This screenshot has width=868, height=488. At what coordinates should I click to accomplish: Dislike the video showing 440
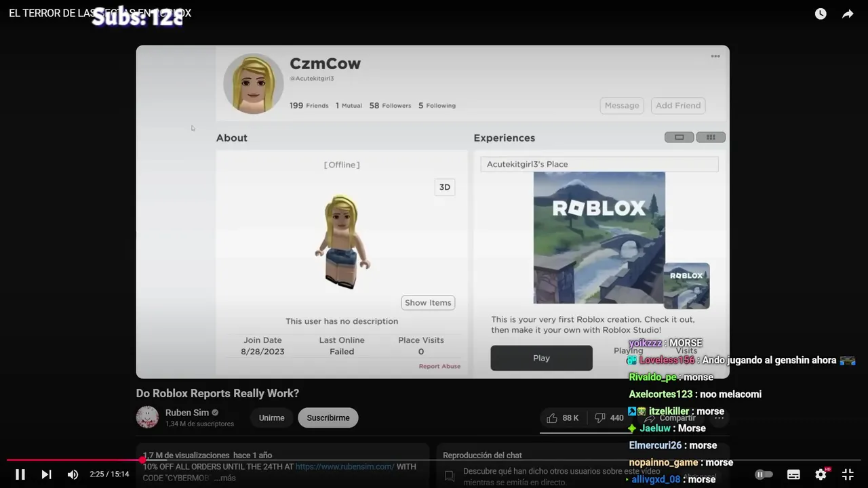(608, 418)
